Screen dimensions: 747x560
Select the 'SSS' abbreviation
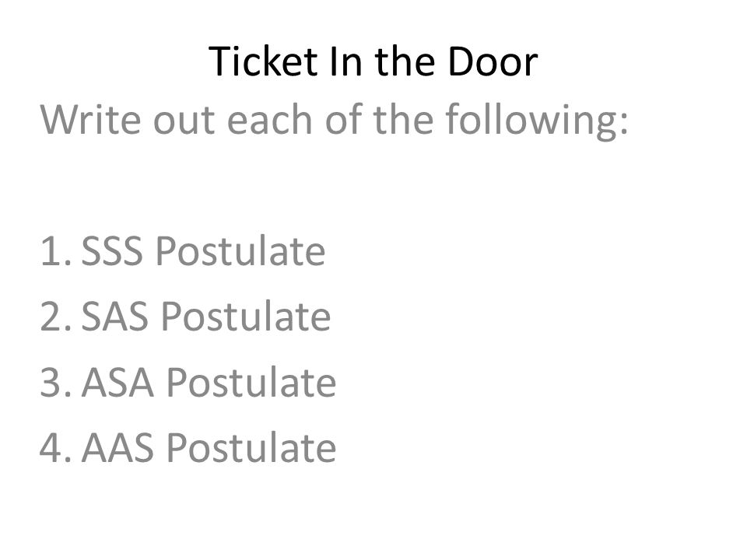112,251
